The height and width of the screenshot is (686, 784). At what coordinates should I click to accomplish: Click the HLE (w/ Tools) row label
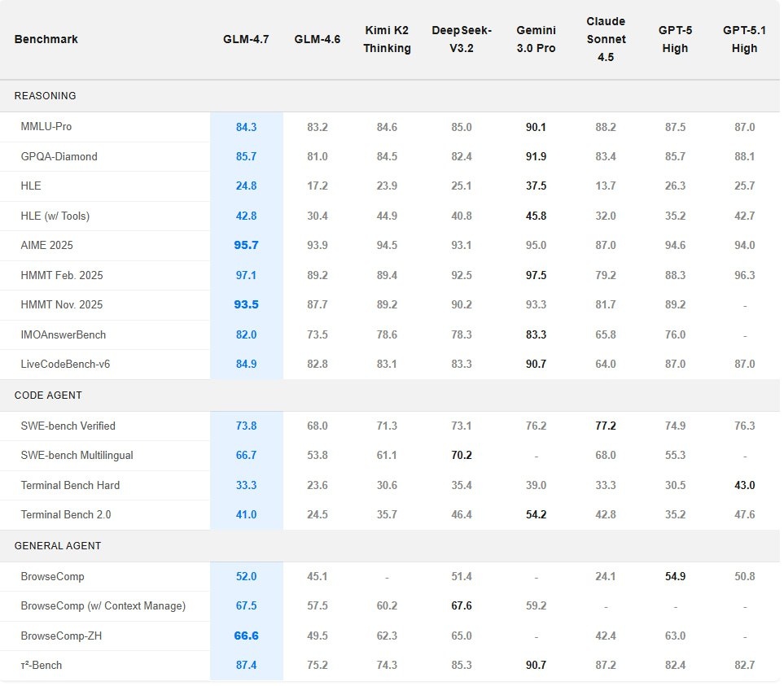point(55,216)
